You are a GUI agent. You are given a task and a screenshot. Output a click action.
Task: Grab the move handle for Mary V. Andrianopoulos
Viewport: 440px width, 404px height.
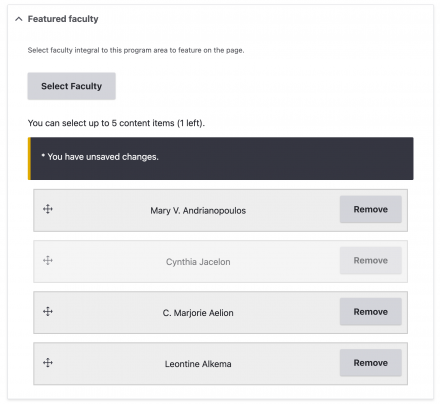[x=48, y=209]
